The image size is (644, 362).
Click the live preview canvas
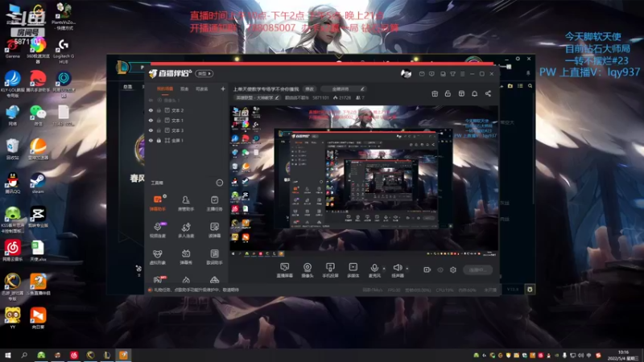[364, 180]
